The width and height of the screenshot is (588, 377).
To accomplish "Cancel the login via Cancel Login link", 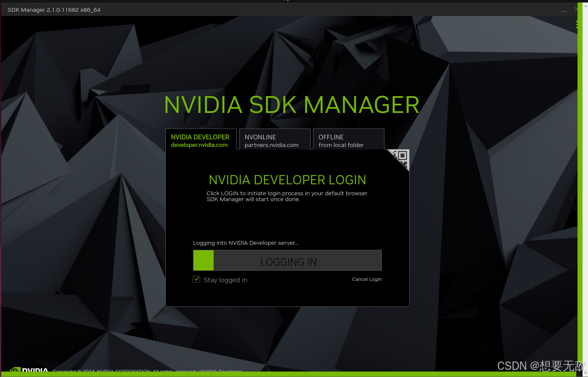I will tap(367, 279).
